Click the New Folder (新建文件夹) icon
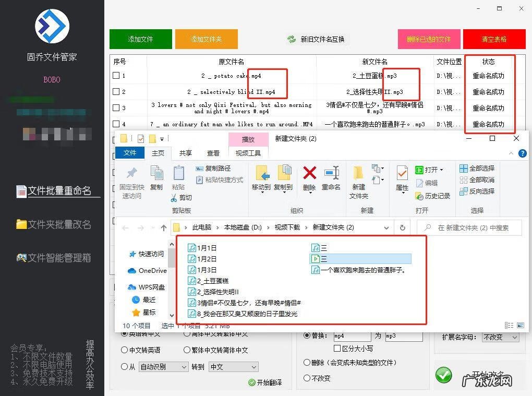 pyautogui.click(x=358, y=173)
